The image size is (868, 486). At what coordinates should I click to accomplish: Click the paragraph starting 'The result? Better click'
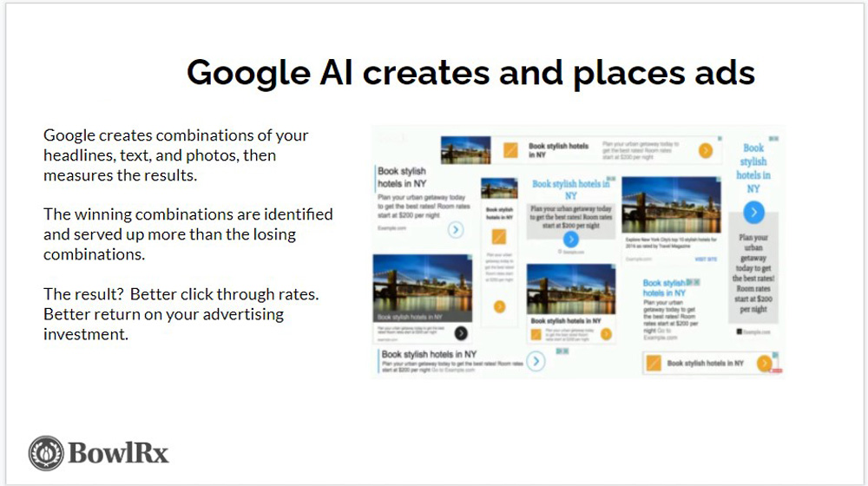181,314
